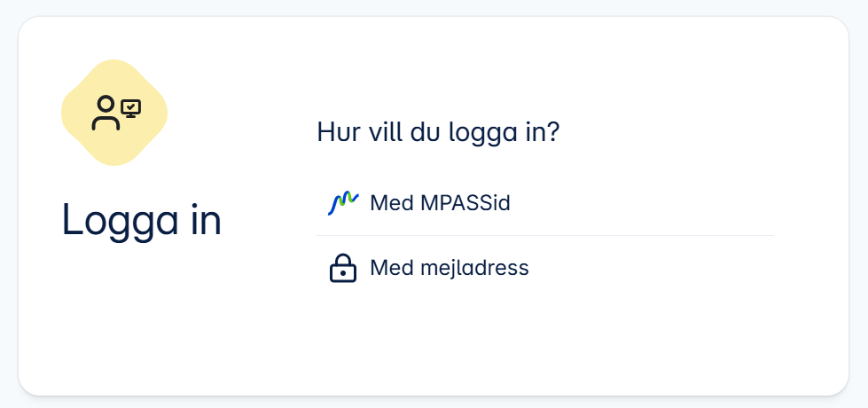The image size is (868, 408).
Task: Click the empty space right of Med mejladress row
Action: [x=651, y=268]
